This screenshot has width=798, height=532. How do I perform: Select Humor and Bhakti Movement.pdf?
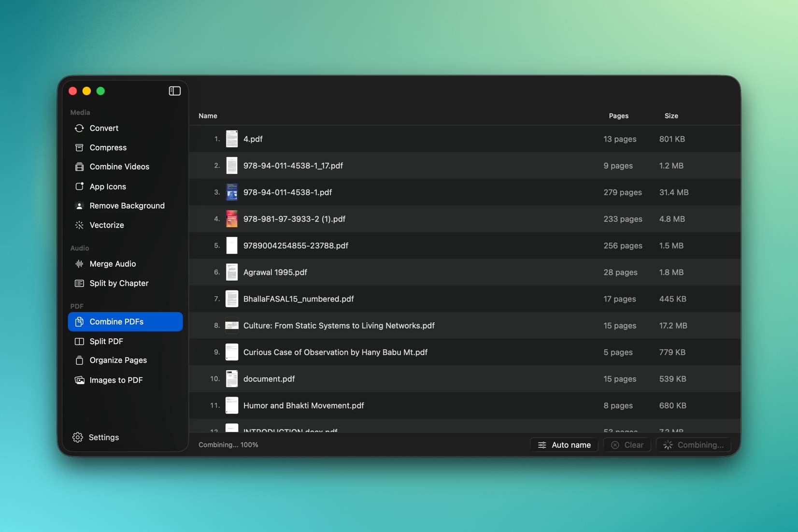[304, 405]
